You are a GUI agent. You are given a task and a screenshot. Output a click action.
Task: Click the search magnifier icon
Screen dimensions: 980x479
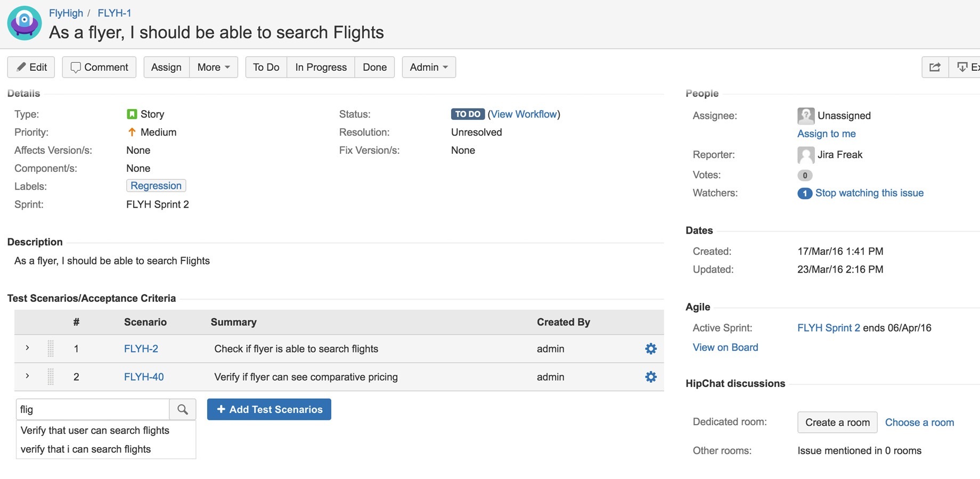point(183,409)
